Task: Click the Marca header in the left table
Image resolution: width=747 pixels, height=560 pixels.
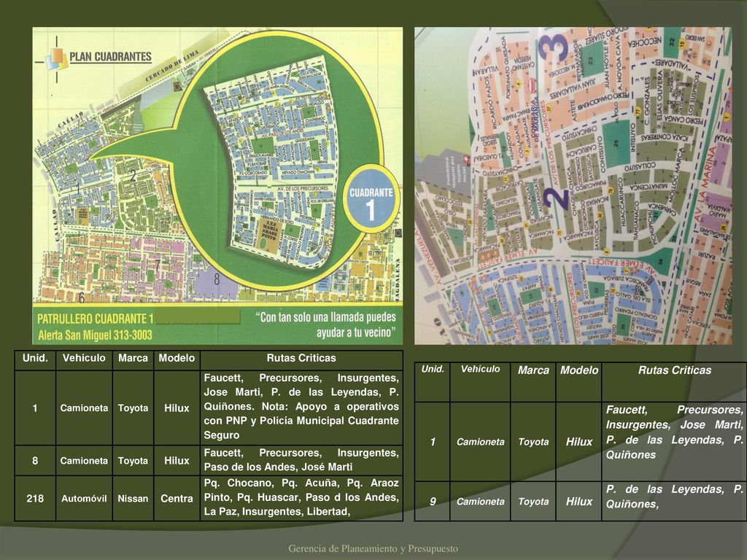Action: pyautogui.click(x=133, y=358)
